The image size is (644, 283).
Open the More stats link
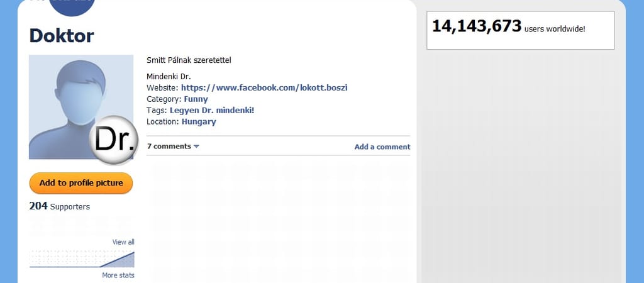118,275
